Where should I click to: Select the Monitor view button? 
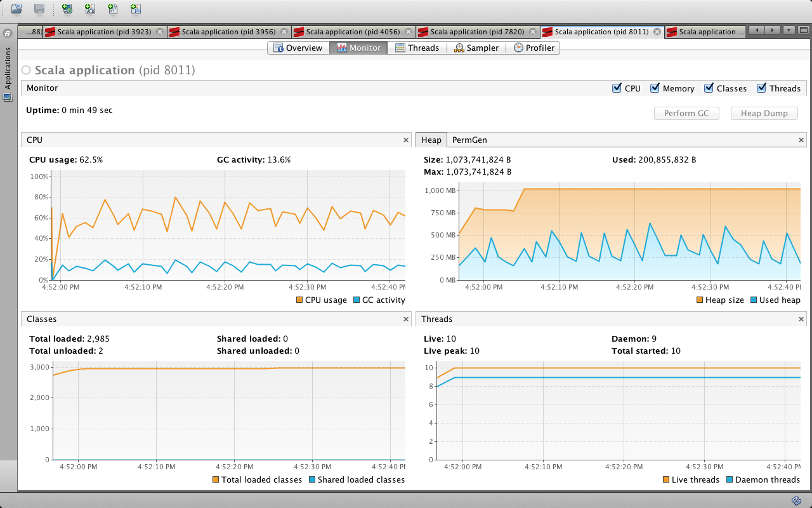tap(358, 48)
